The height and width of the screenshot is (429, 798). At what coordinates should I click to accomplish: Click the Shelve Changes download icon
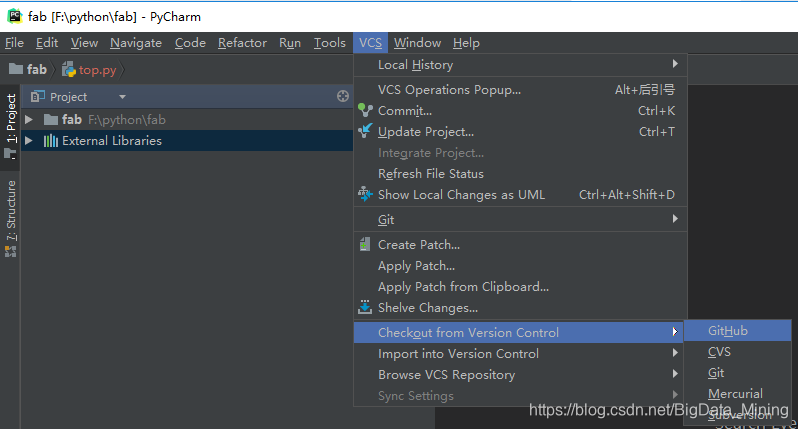point(365,307)
